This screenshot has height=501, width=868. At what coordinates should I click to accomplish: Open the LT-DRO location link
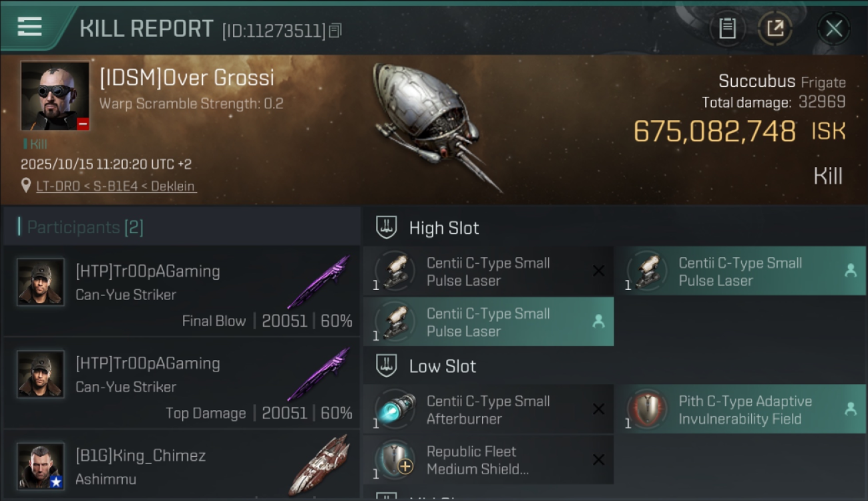pos(116,186)
